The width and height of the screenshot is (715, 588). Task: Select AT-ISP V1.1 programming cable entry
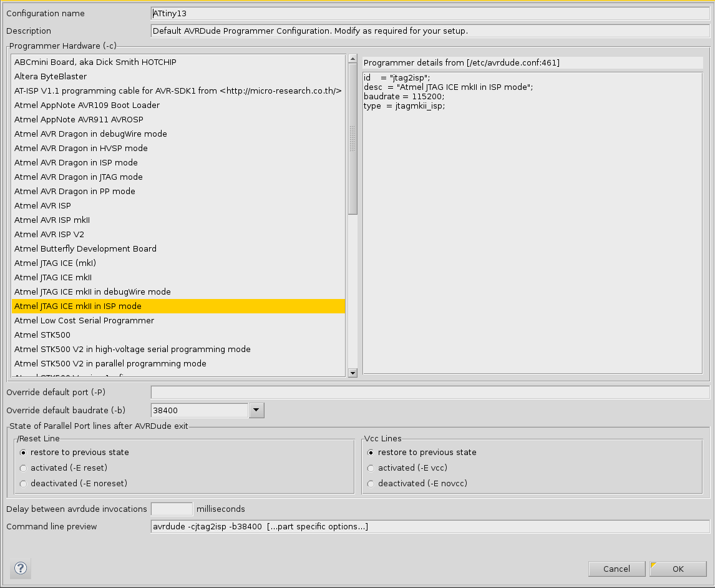(178, 91)
